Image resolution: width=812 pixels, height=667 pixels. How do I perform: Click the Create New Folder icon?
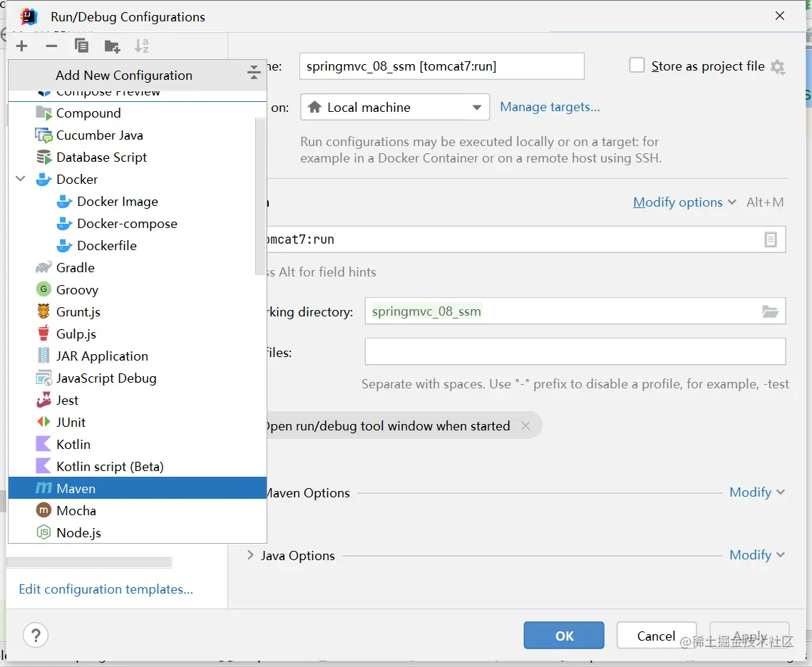(112, 46)
